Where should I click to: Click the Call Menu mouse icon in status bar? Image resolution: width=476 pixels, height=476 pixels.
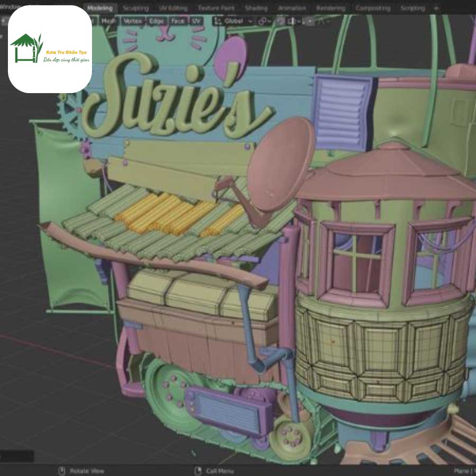198,471
